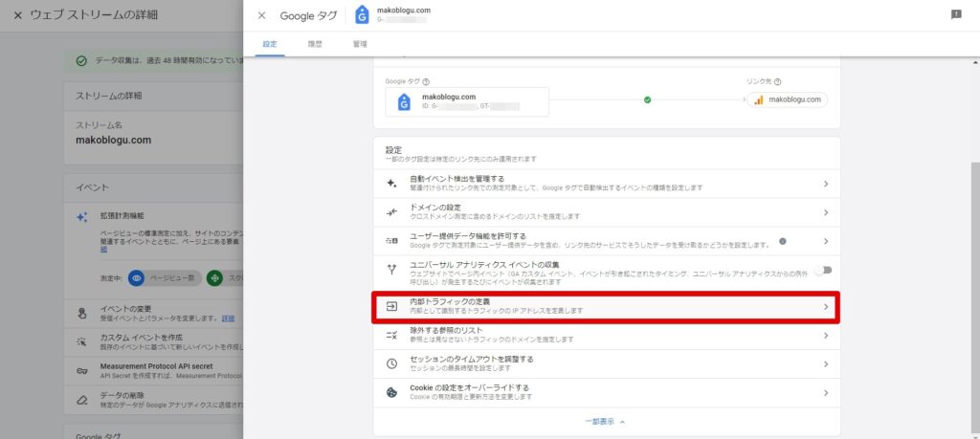
Task: Click the Analytics bar chart icon in destination chip
Action: (x=759, y=99)
